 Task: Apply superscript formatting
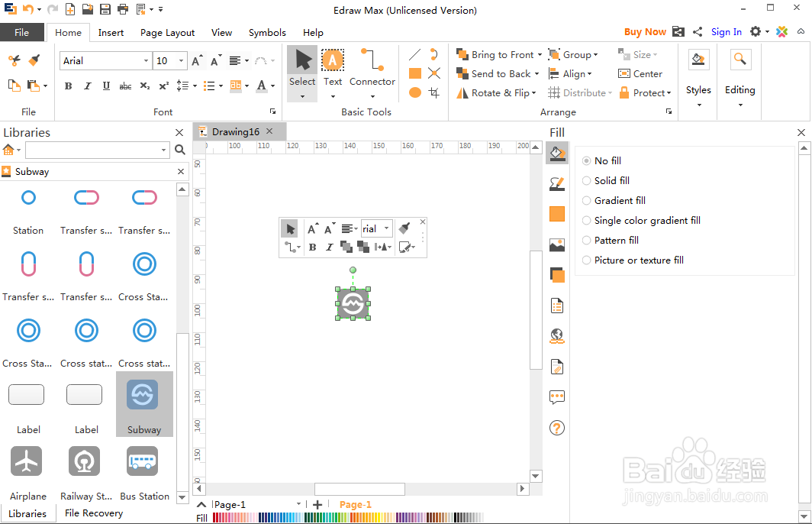click(x=163, y=86)
